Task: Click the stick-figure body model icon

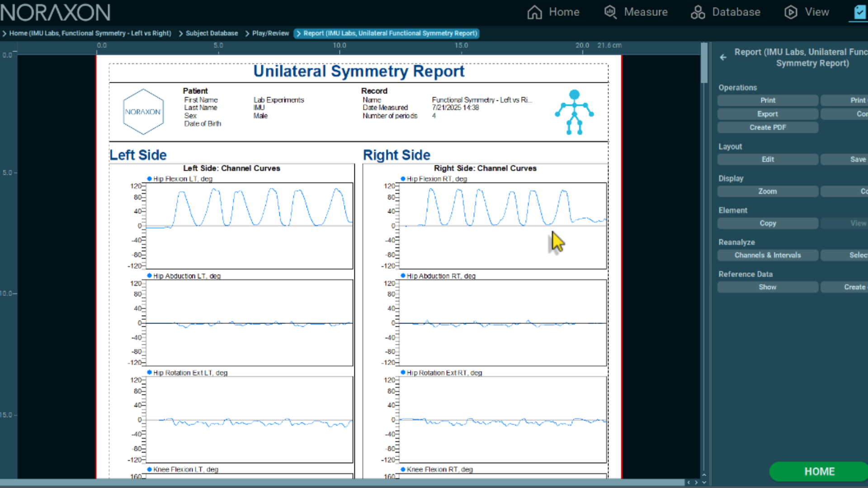Action: 574,112
